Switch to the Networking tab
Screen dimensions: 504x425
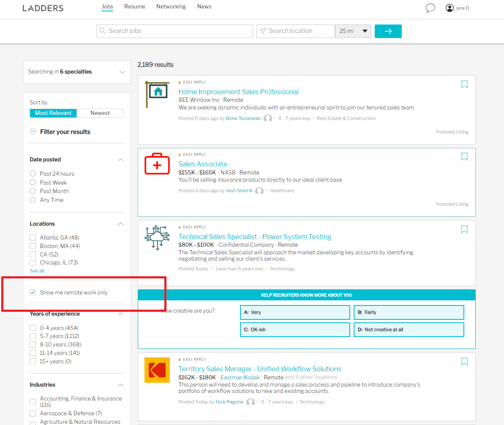click(x=171, y=6)
